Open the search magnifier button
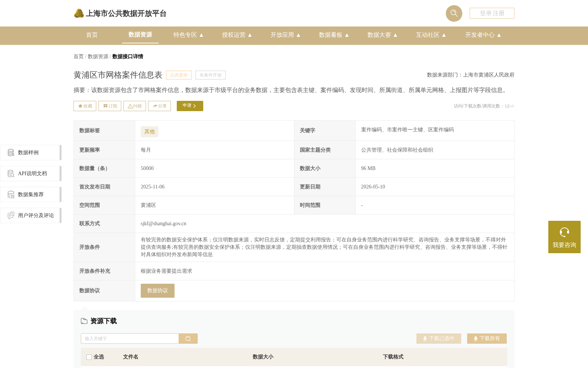Viewport: 588px width, 368px height. pyautogui.click(x=454, y=13)
